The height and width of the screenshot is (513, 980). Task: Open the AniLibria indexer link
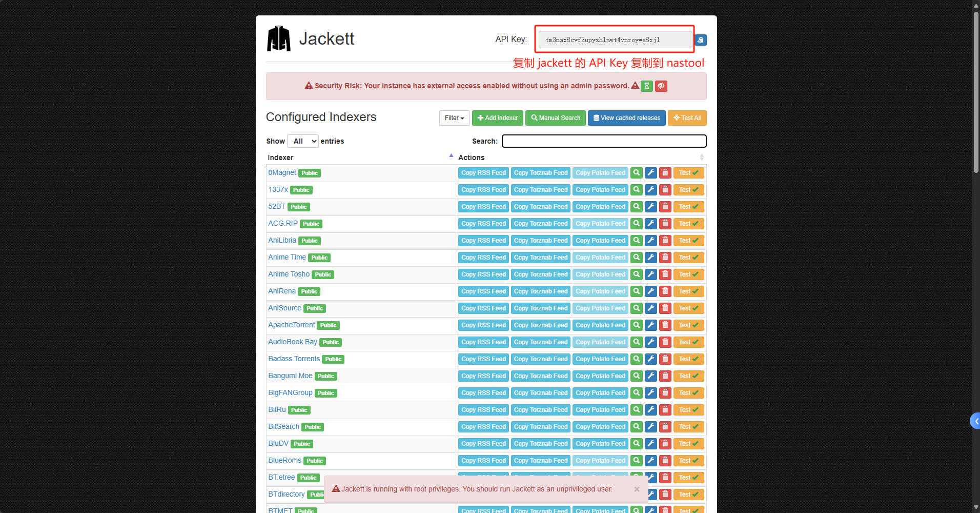282,241
